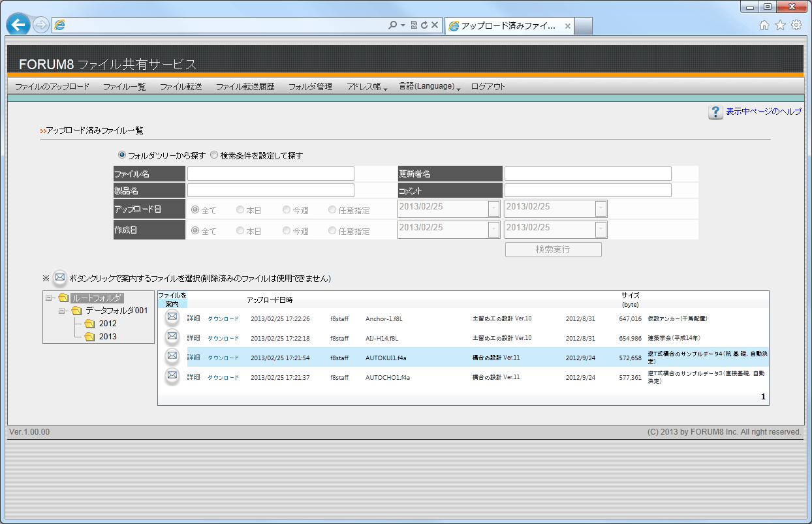Image resolution: width=812 pixels, height=524 pixels.
Task: Select 任意指定 radio for 作成日
Action: point(332,230)
